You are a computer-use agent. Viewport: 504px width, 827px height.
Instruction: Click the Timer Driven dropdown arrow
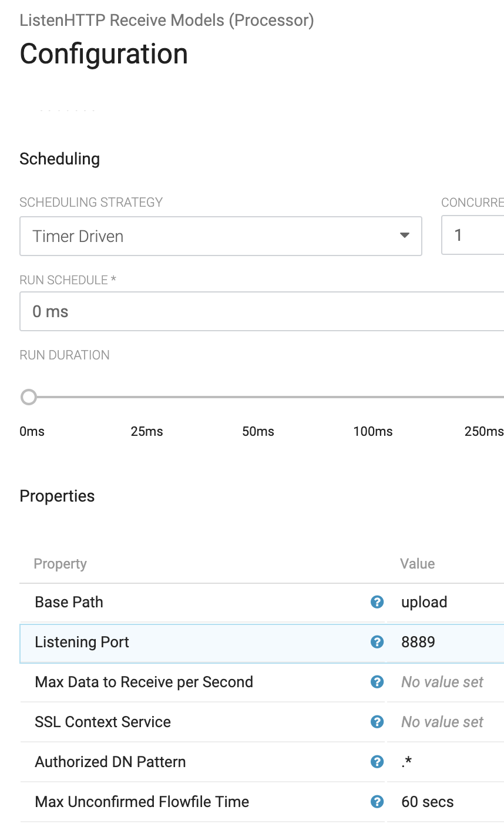[x=404, y=236]
